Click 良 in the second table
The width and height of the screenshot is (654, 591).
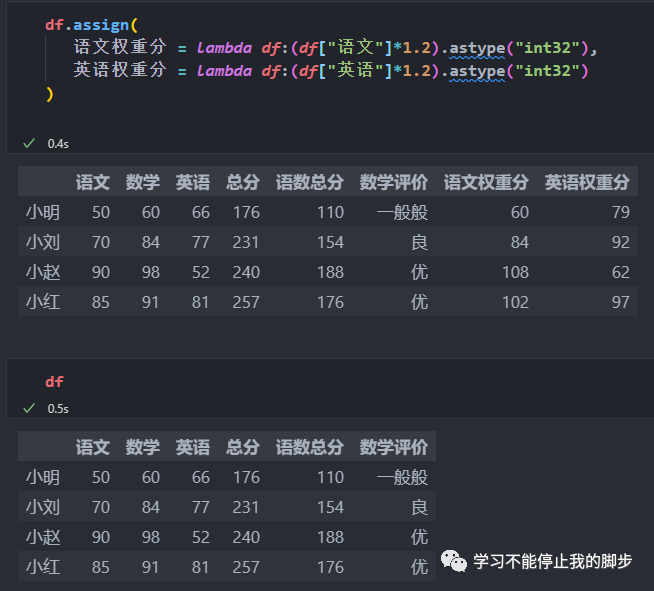[x=419, y=507]
